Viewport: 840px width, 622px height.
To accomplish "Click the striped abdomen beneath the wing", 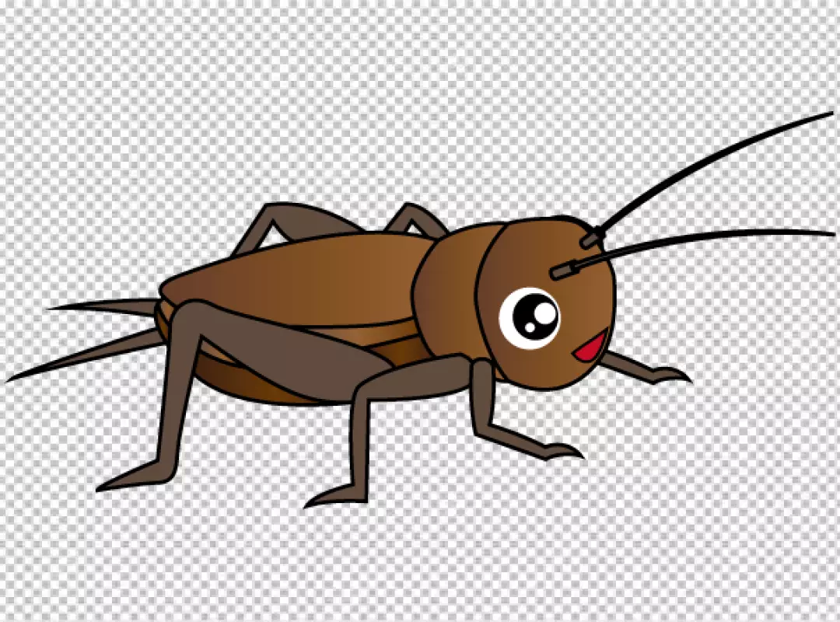I will pyautogui.click(x=257, y=385).
